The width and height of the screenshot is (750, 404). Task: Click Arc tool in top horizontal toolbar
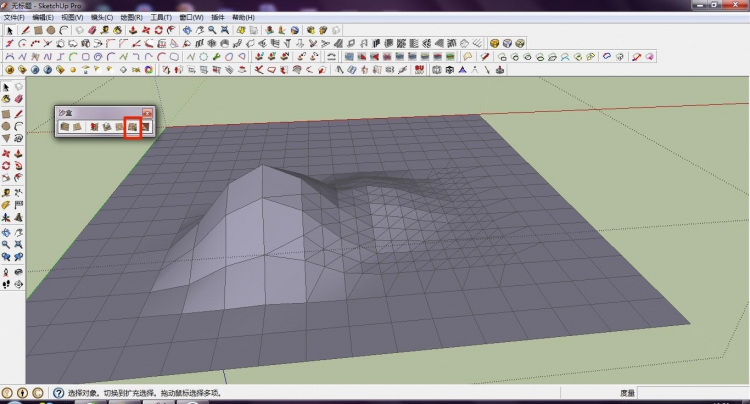tap(64, 30)
